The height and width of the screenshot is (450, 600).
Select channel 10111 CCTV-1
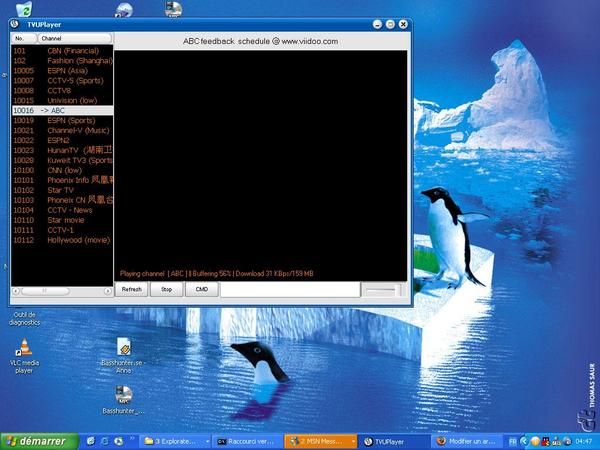62,230
